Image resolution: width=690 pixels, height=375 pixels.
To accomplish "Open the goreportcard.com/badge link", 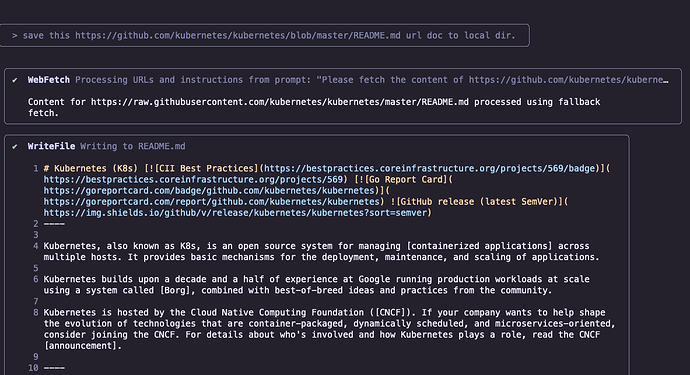I will 209,191.
